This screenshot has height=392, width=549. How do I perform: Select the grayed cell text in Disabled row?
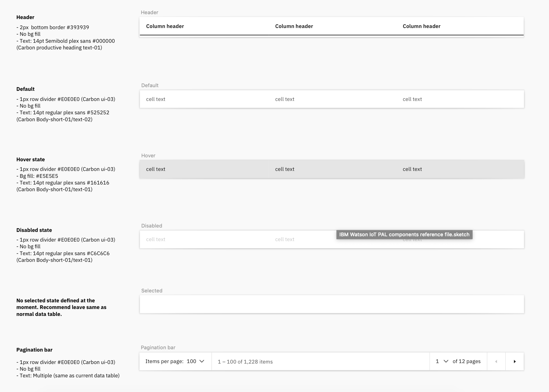156,239
